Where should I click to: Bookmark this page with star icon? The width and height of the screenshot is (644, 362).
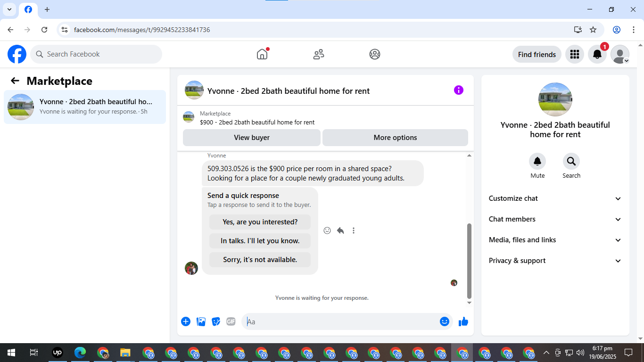coord(593,30)
